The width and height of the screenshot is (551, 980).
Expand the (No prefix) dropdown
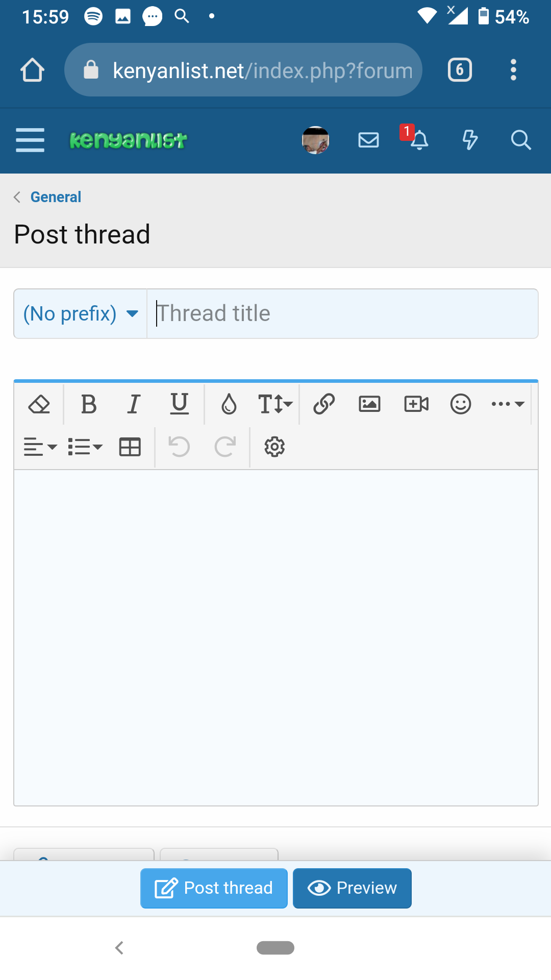point(81,313)
